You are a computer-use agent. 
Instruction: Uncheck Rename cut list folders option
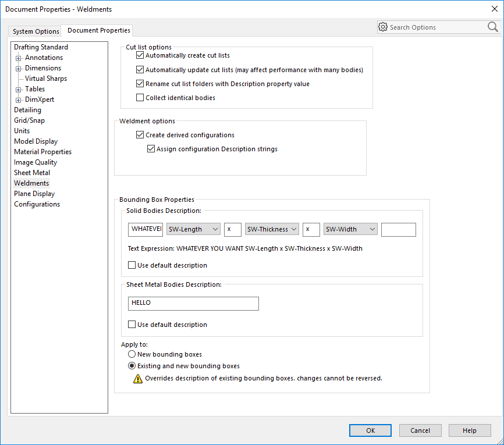pyautogui.click(x=140, y=84)
